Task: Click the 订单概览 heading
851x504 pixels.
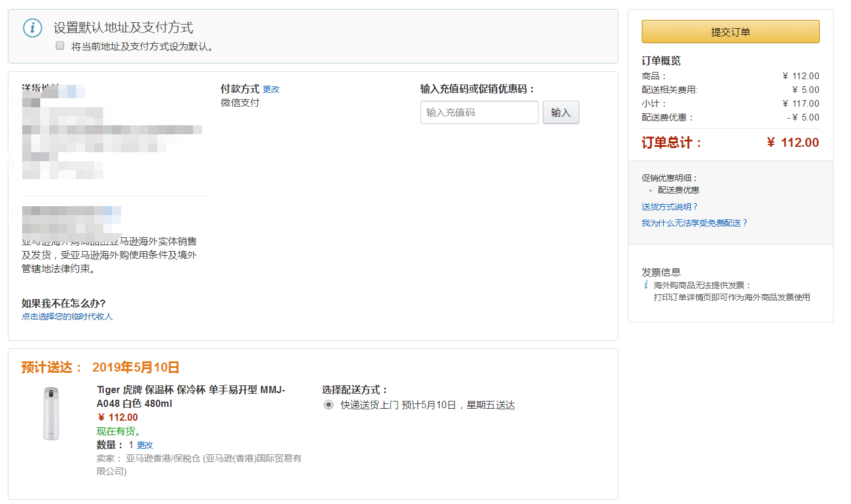Action: (661, 61)
